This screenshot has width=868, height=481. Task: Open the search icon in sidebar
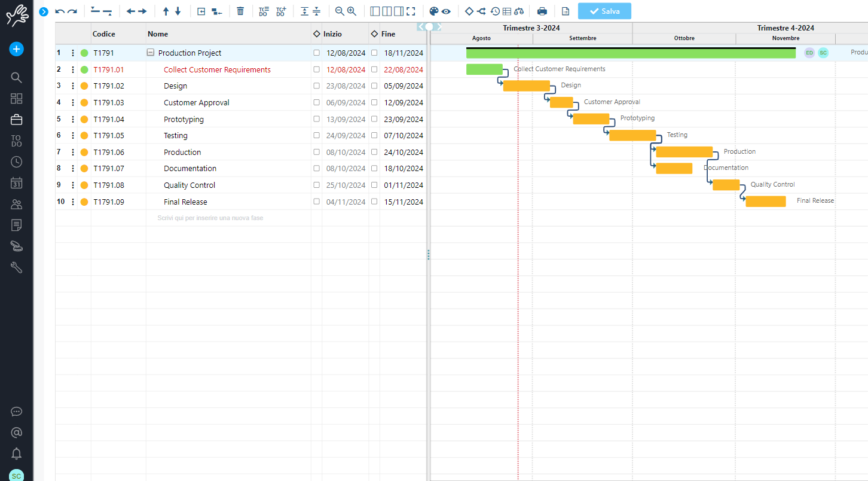tap(17, 78)
